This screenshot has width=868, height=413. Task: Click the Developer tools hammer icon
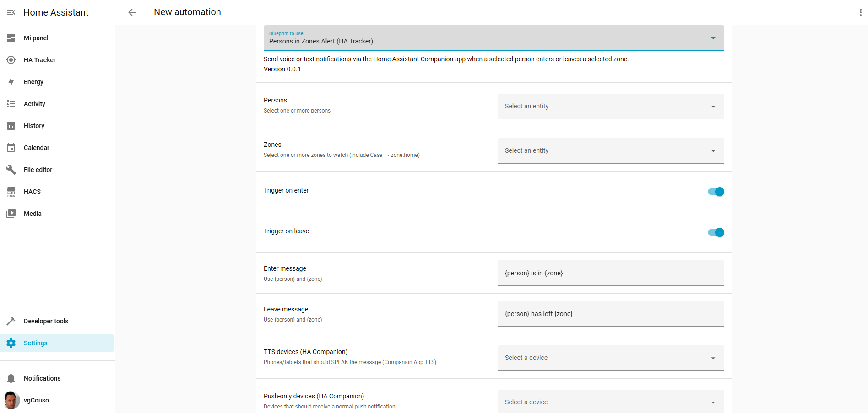(x=11, y=321)
